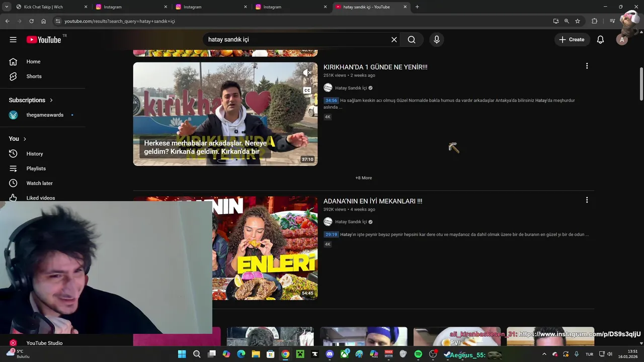This screenshot has height=362, width=644.
Task: Expand the Subscriptions section
Action: 31,100
